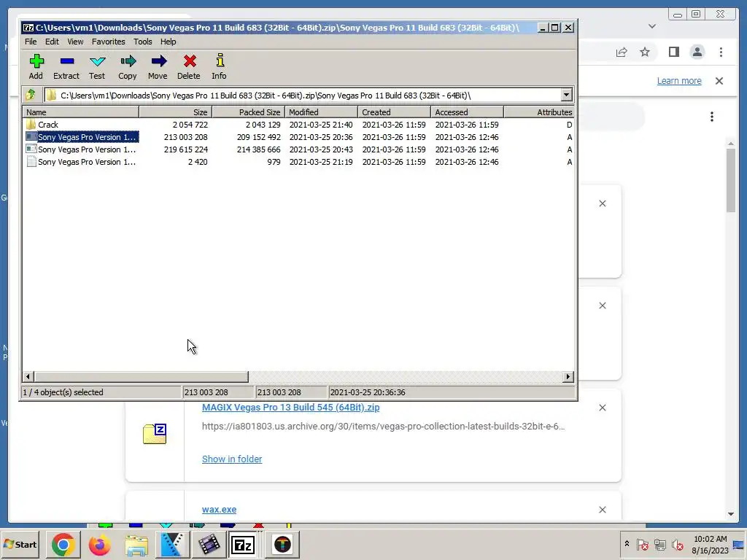Click the muted volume tray icon

677,544
